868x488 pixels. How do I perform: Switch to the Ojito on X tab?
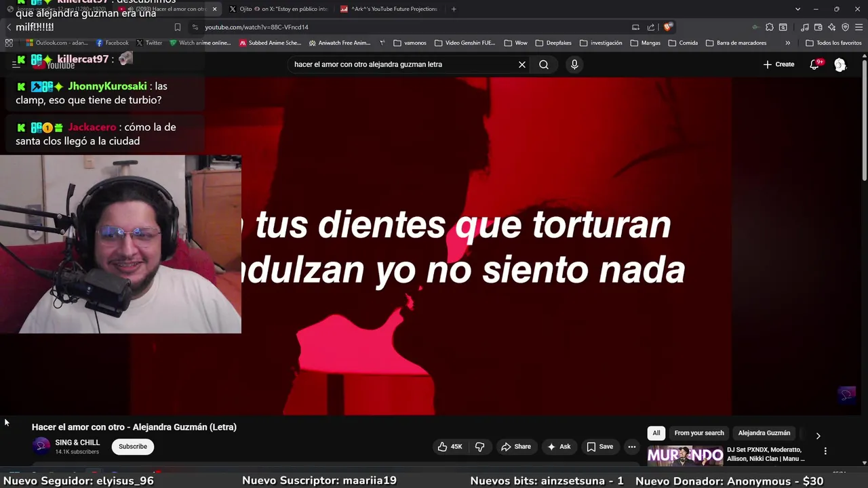click(277, 9)
